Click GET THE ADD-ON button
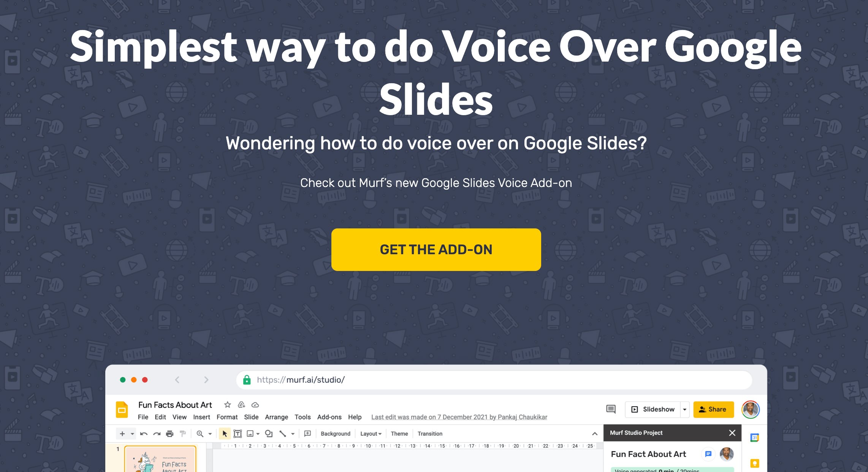The image size is (868, 472). [436, 249]
